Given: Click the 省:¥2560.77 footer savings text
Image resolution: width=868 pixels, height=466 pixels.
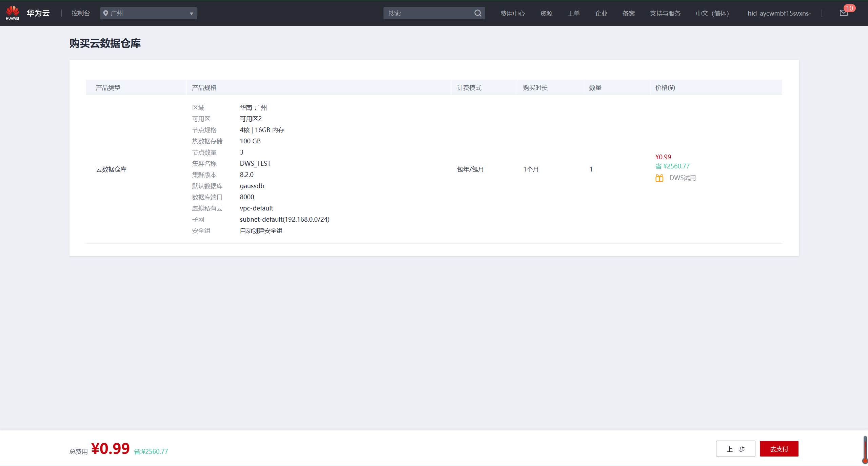Looking at the screenshot, I should tap(151, 451).
